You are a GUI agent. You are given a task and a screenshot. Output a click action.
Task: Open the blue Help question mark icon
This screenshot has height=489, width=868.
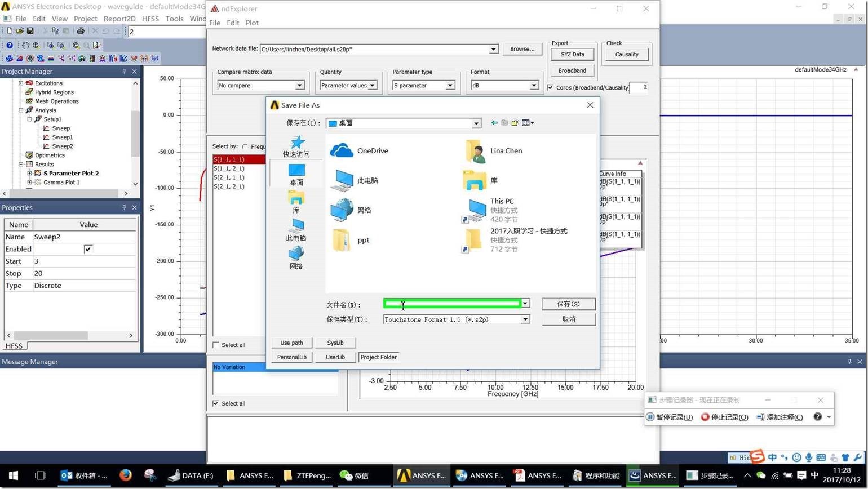[10, 45]
